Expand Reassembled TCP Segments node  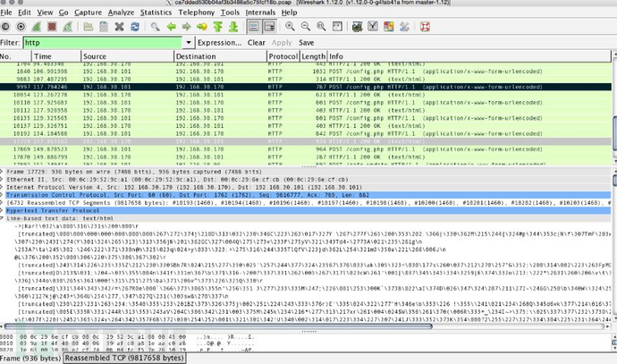point(2,203)
